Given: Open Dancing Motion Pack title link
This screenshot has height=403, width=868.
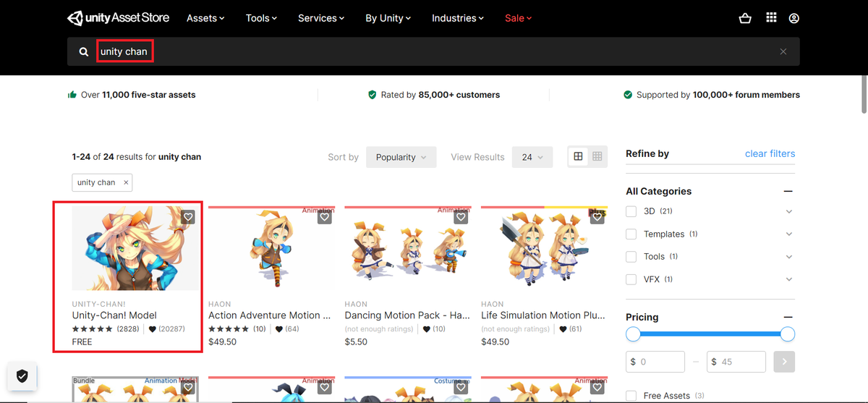Looking at the screenshot, I should (407, 315).
